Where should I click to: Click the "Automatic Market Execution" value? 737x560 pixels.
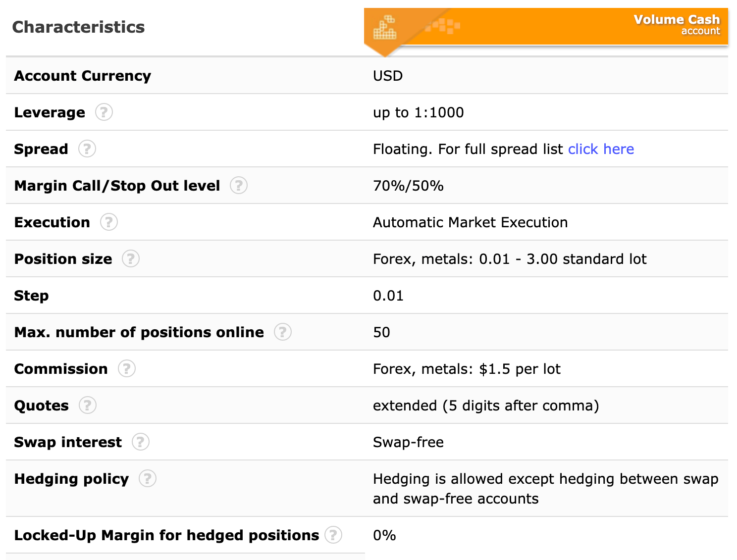(470, 222)
